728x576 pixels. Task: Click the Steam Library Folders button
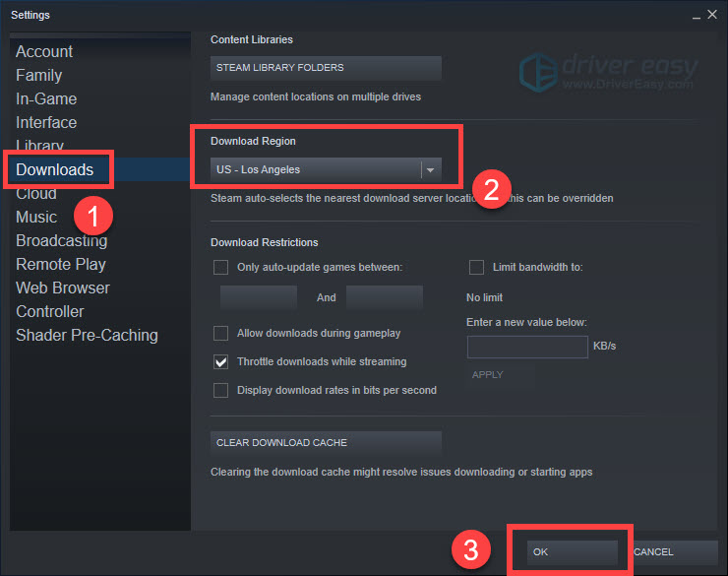(x=326, y=68)
